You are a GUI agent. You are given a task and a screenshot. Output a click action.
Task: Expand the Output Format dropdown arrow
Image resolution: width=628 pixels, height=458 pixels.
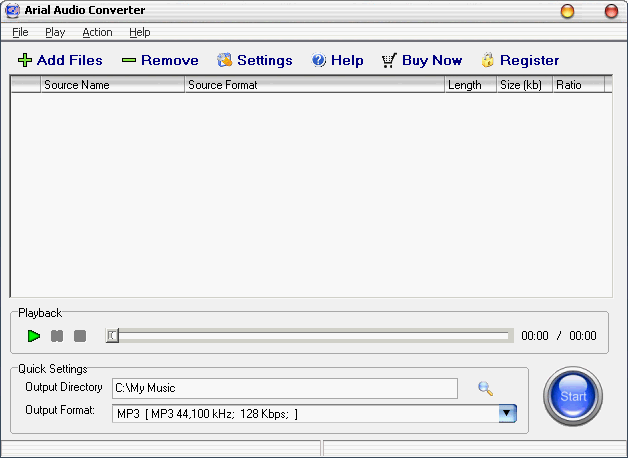(507, 413)
